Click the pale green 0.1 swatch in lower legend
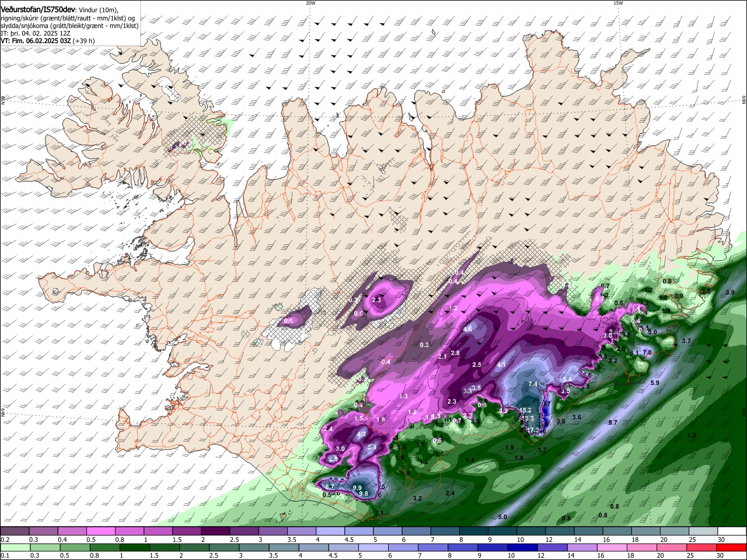 click(x=15, y=547)
